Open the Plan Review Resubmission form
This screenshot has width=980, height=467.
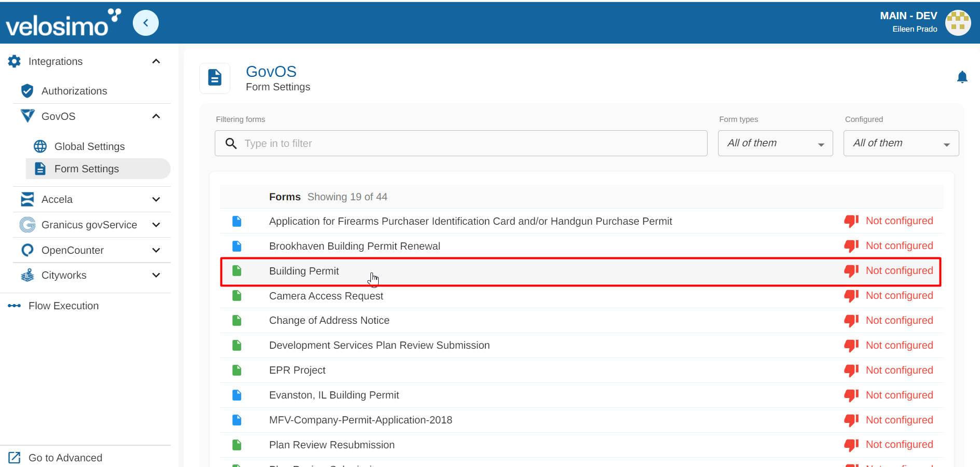point(332,445)
